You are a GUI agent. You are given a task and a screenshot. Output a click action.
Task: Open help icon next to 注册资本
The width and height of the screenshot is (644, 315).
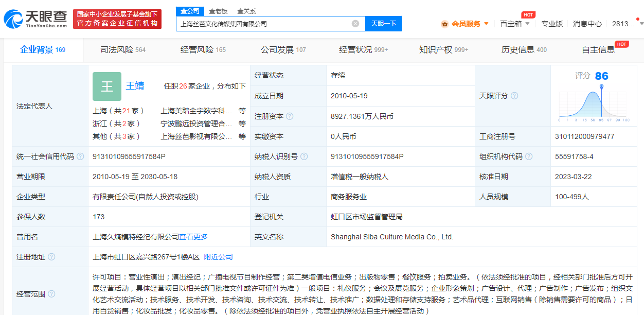pyautogui.click(x=290, y=116)
